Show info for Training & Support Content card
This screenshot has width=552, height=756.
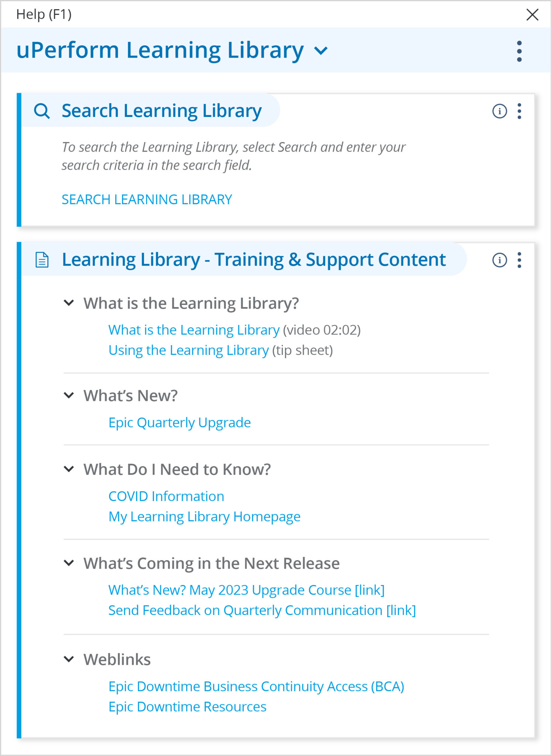500,260
